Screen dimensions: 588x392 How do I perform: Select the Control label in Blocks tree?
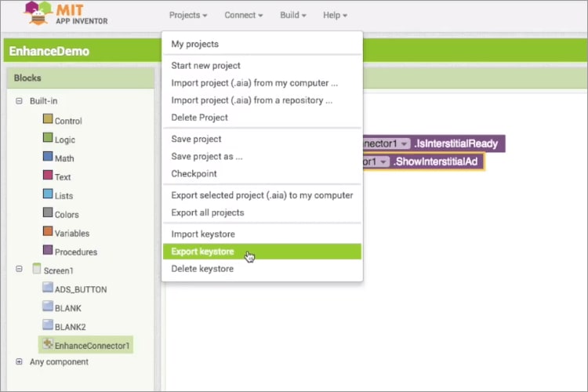click(x=68, y=121)
